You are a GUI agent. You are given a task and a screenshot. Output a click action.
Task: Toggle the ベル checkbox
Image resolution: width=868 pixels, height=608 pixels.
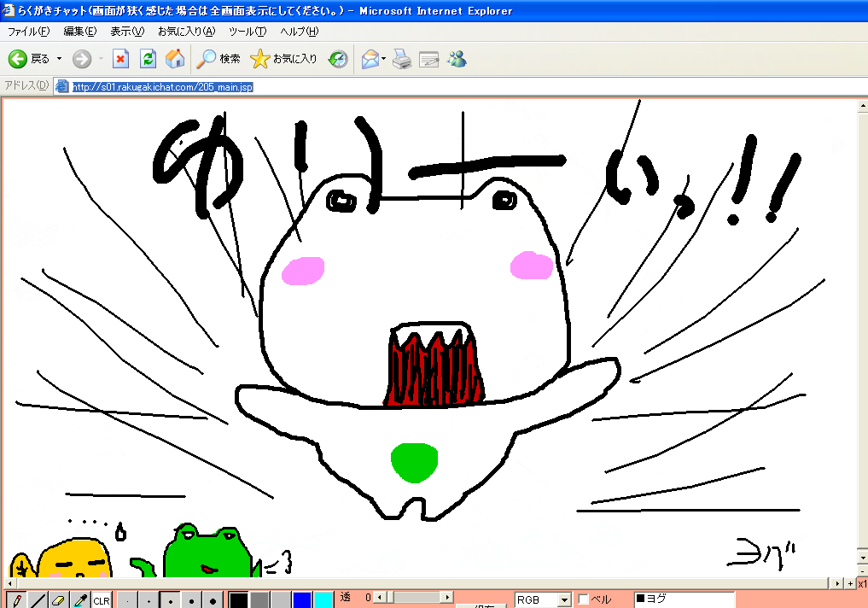[x=582, y=599]
